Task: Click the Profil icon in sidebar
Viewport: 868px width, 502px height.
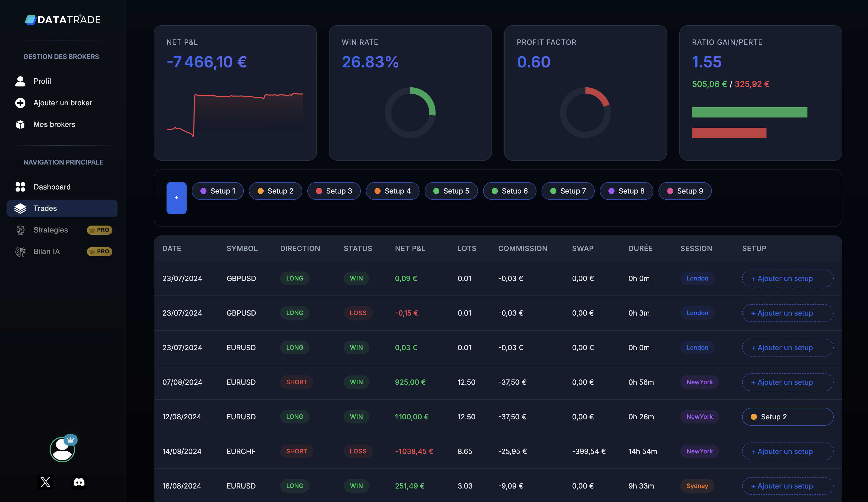Action: (20, 81)
